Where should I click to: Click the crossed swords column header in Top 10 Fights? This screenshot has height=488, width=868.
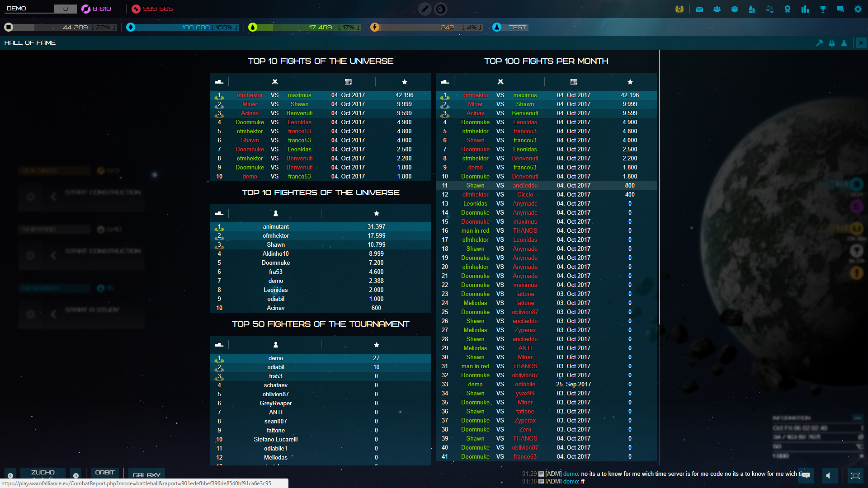pos(274,82)
